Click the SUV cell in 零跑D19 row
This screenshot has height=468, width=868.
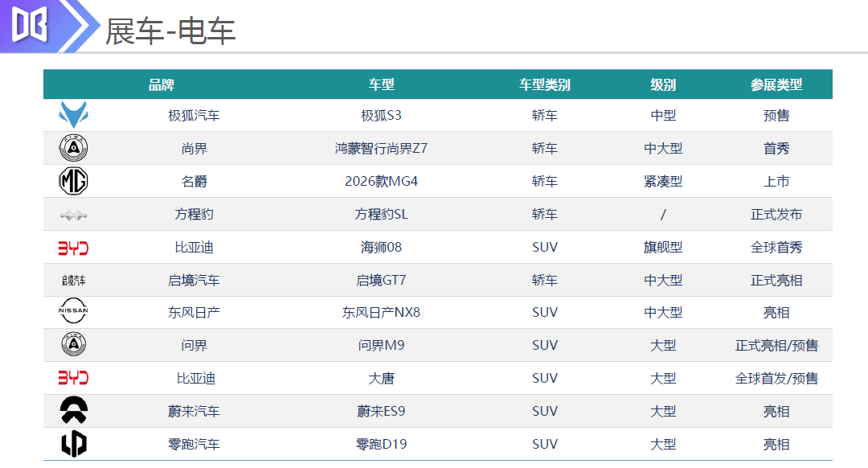click(x=545, y=444)
